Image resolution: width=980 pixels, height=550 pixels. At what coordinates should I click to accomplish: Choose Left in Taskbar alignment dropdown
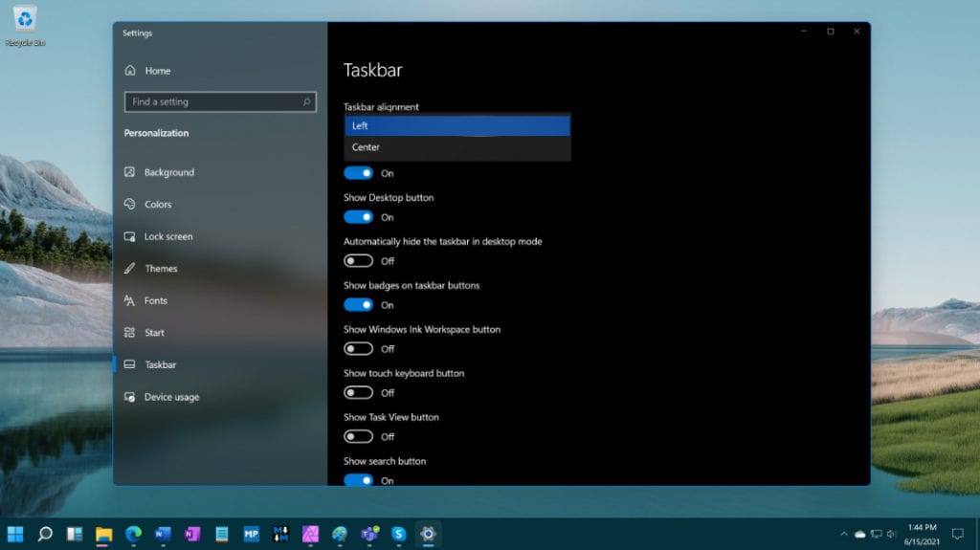(457, 126)
